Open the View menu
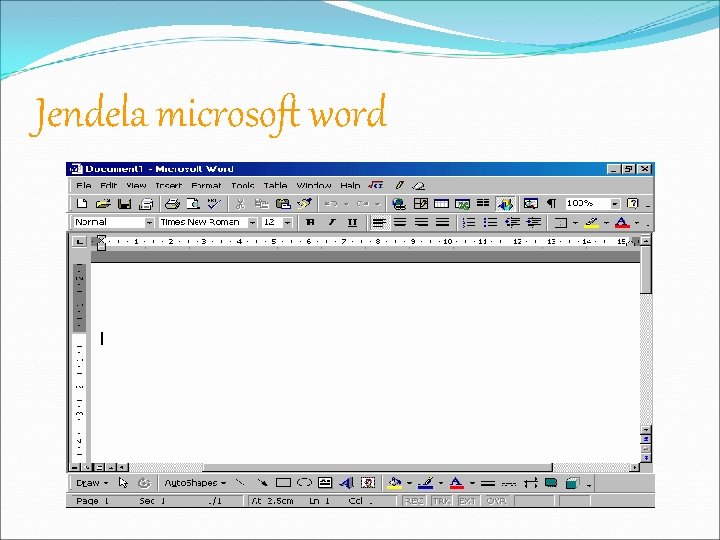Image resolution: width=720 pixels, height=540 pixels. coord(136,186)
